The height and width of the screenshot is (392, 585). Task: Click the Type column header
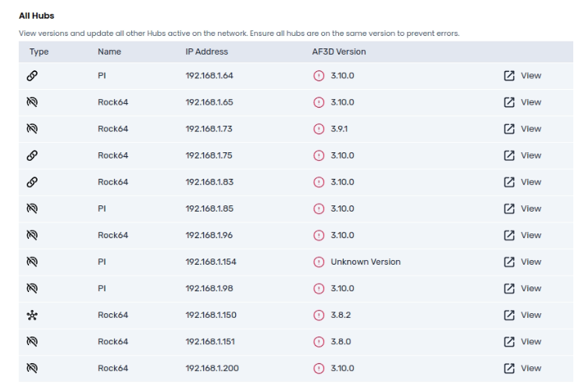point(39,52)
